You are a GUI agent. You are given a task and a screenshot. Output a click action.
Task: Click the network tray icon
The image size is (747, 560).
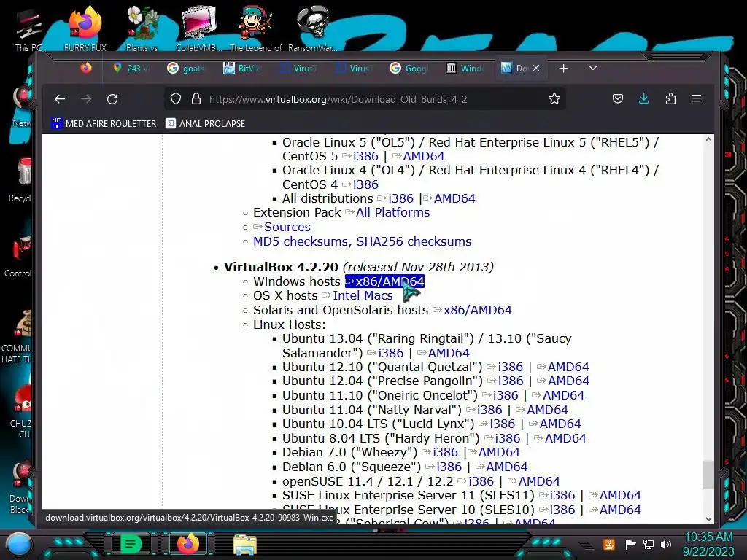click(x=649, y=544)
